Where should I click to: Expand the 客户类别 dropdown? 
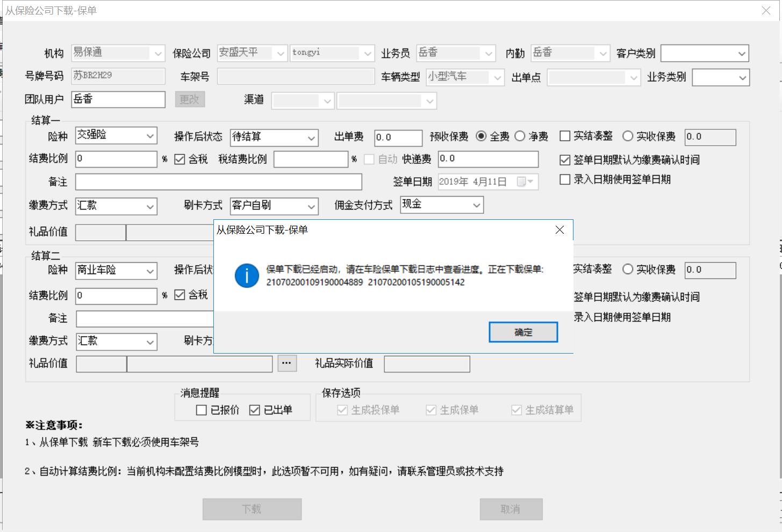click(x=705, y=53)
